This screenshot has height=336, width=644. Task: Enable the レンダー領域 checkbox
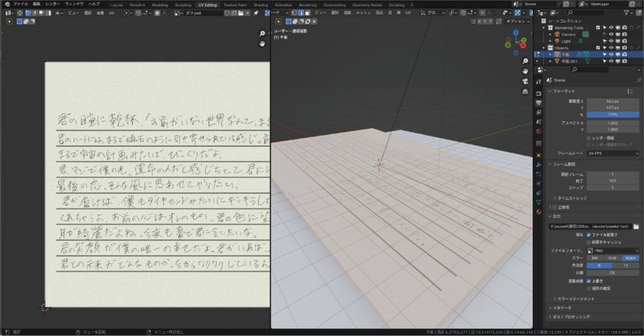point(589,138)
